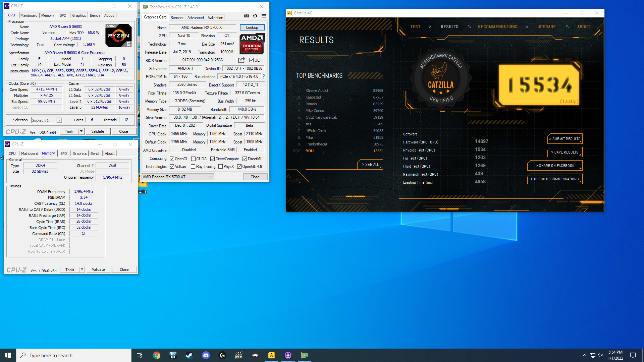Click the GPU-Z refresh icon

(255, 16)
